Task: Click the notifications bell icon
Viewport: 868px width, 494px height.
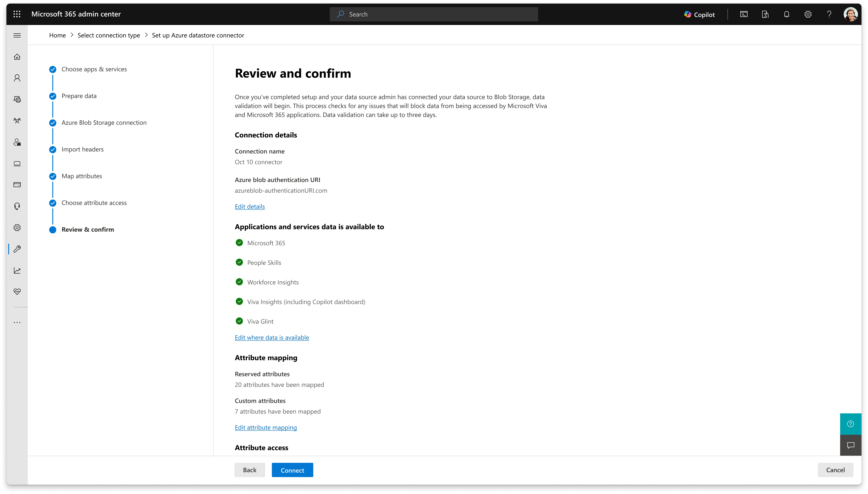Action: [786, 14]
